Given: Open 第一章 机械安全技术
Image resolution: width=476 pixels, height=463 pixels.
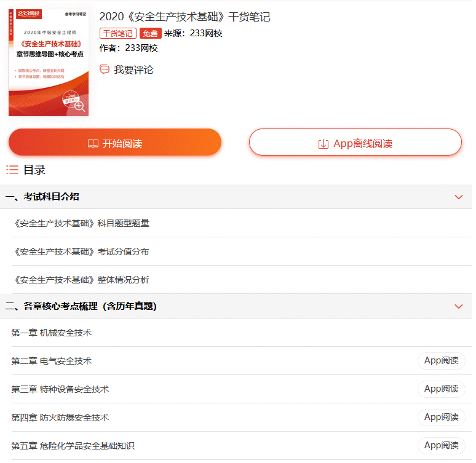Looking at the screenshot, I should [x=52, y=333].
